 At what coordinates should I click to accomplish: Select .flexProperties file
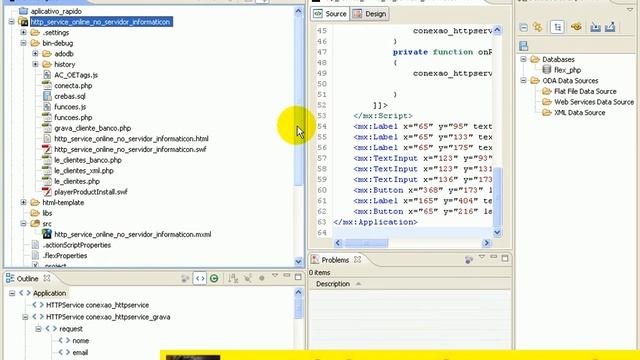click(x=64, y=256)
